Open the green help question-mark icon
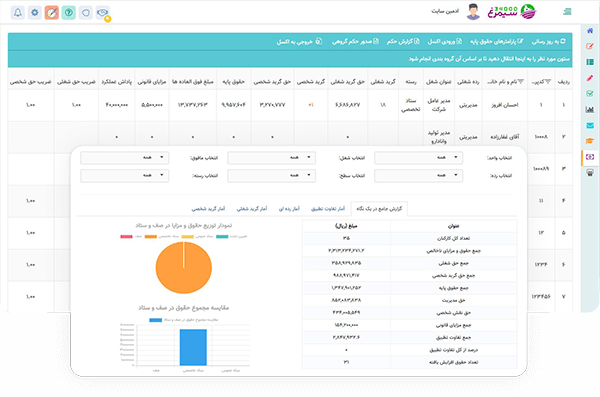 [x=69, y=13]
